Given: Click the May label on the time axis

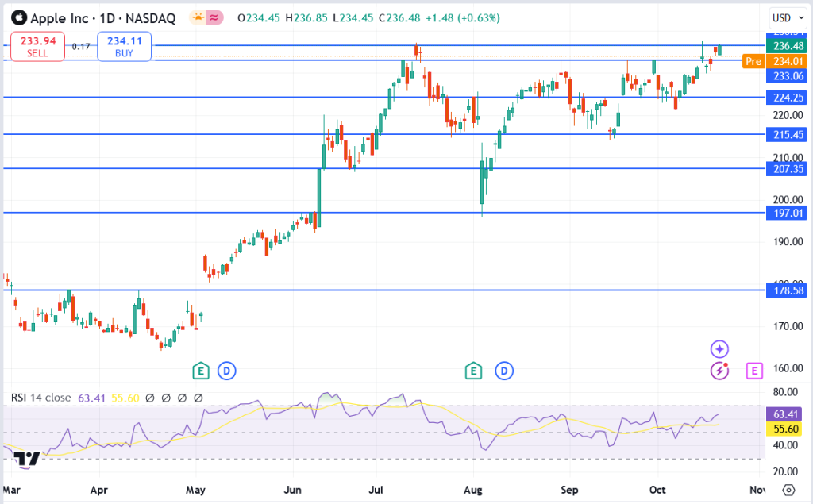Looking at the screenshot, I should (195, 490).
